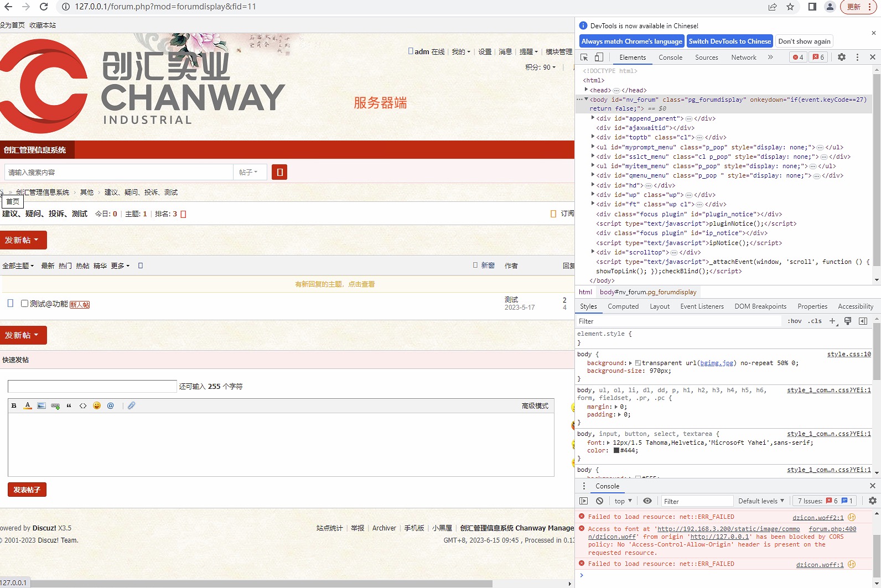Reload the page with the refresh icon
This screenshot has height=588, width=881.
point(44,7)
